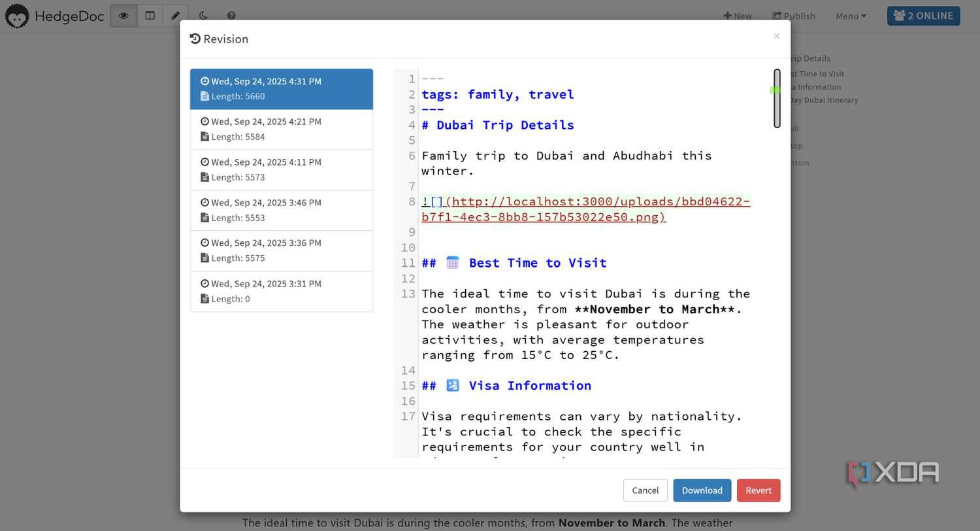
Task: Click the 'tags: family, travel' line
Action: click(498, 94)
